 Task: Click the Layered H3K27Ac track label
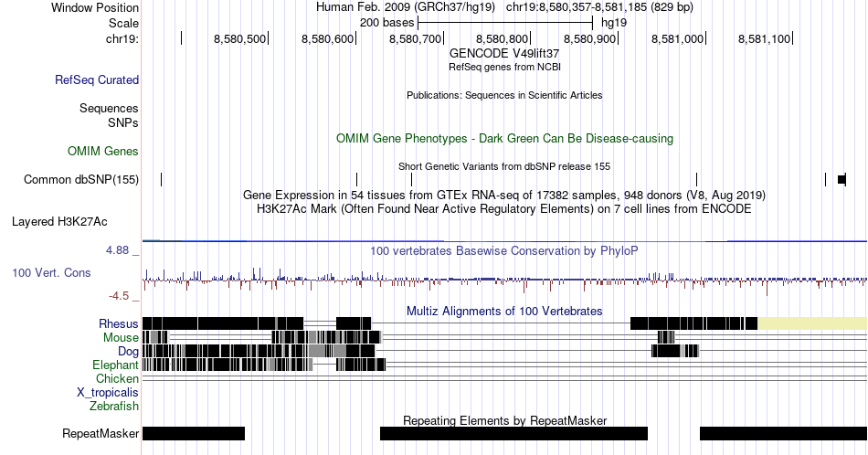(59, 221)
